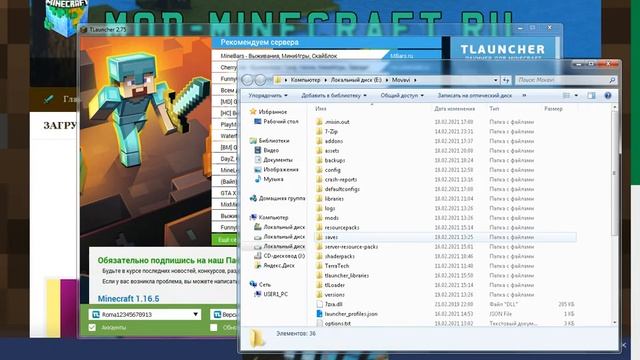Image resolution: width=640 pixels, height=360 pixels.
Task: Open the Музыка library
Action: (269, 179)
